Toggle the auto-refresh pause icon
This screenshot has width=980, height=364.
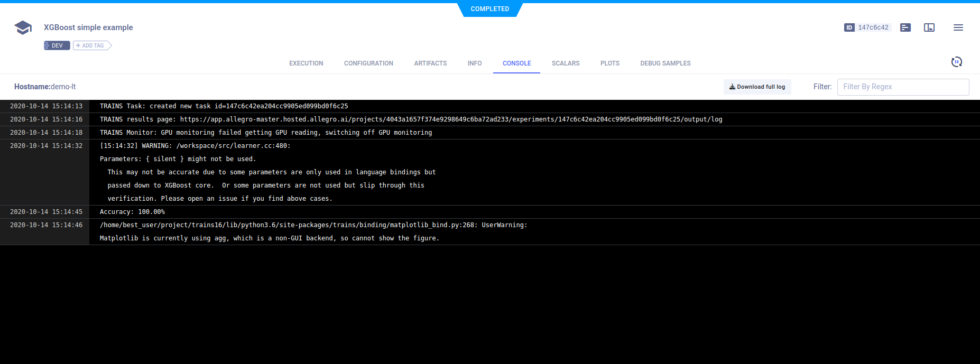956,62
